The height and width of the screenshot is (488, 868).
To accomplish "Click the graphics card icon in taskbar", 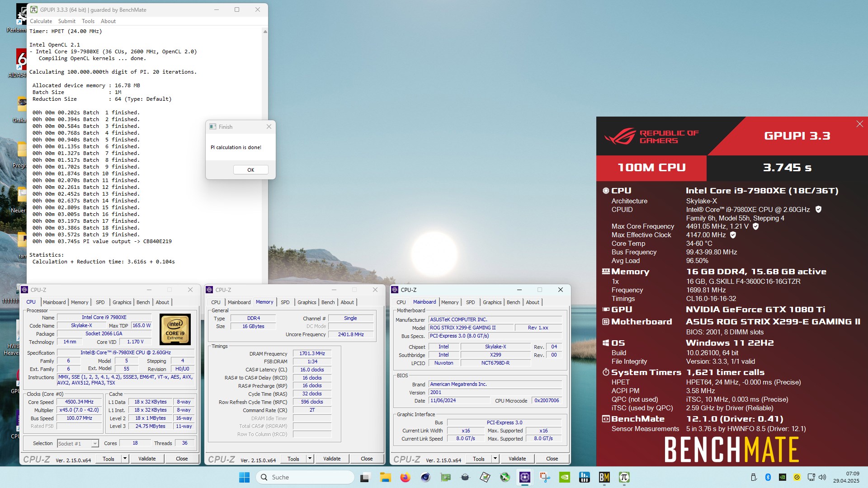I will [445, 477].
